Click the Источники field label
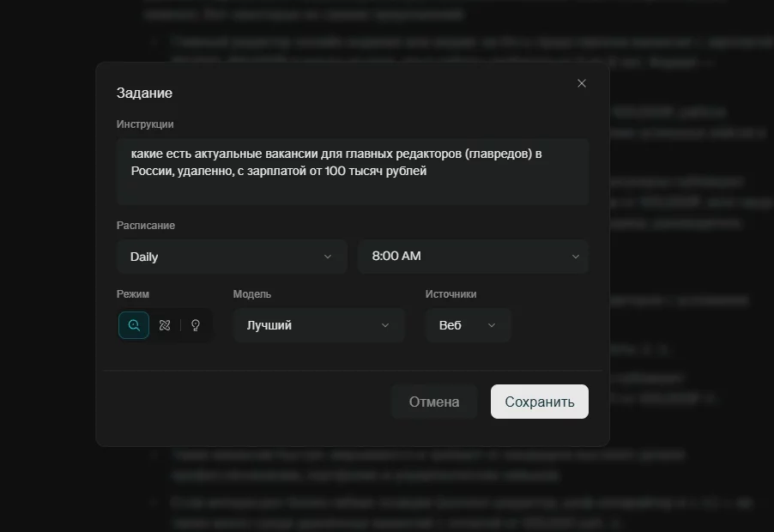Image resolution: width=774 pixels, height=532 pixels. tap(450, 294)
